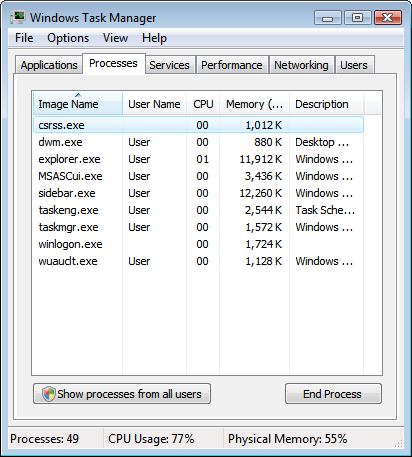Image resolution: width=412 pixels, height=457 pixels.
Task: Click the sort arrow above Image Name
Action: click(78, 95)
